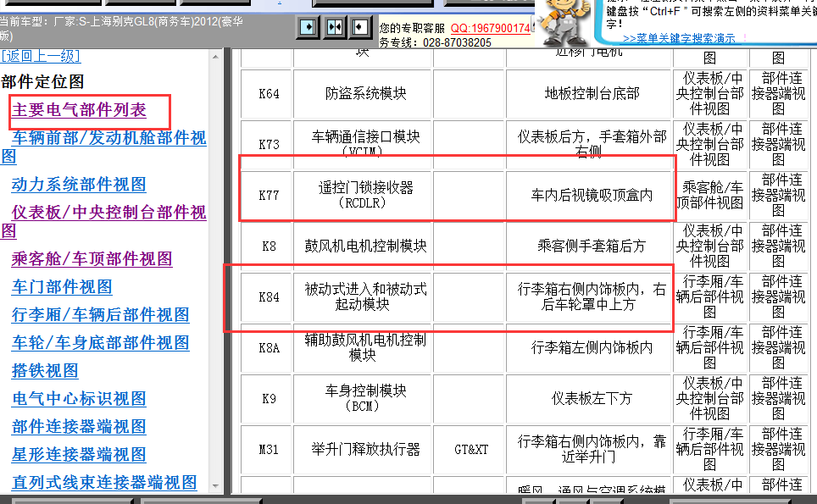The height and width of the screenshot is (504, 817).
Task: Open 乘客舱/车顶部件视图 in K77 row
Action: [710, 196]
